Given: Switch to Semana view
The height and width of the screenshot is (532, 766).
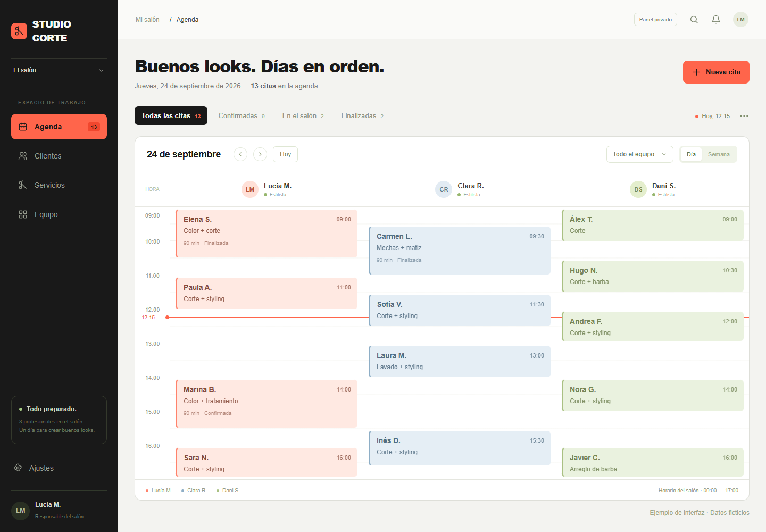Looking at the screenshot, I should click(x=719, y=154).
